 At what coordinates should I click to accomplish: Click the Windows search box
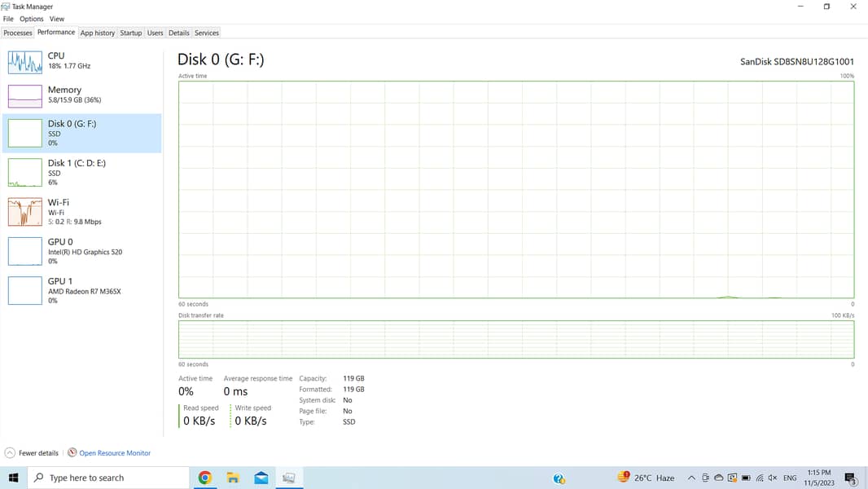[x=110, y=478]
